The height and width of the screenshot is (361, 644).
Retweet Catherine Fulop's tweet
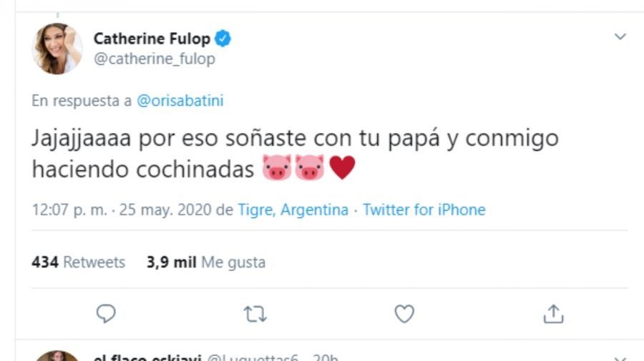[255, 313]
